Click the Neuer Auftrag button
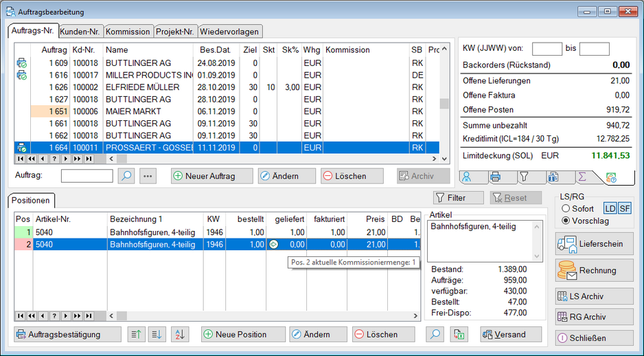Viewport: 644px width, 356px height. (211, 176)
